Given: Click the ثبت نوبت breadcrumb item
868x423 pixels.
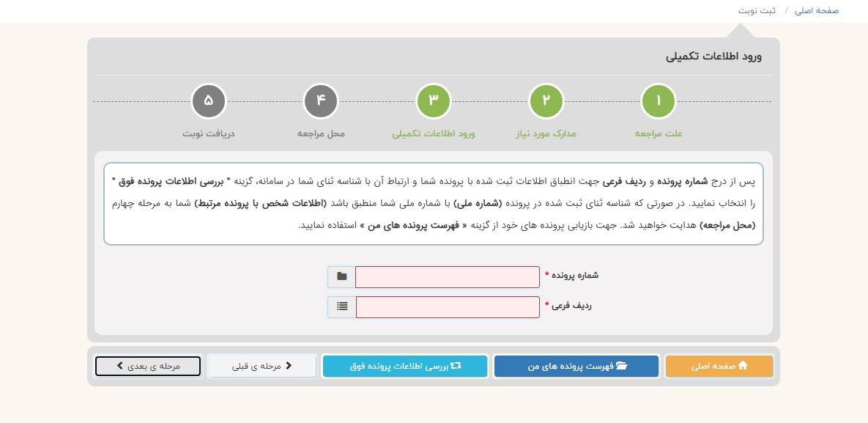Looking at the screenshot, I should coord(757,11).
